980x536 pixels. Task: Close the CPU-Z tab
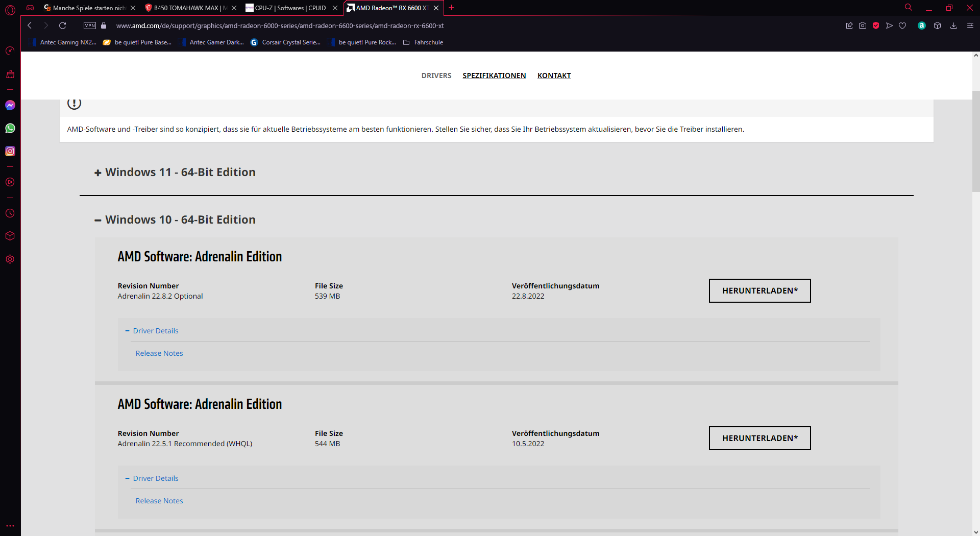[x=335, y=8]
